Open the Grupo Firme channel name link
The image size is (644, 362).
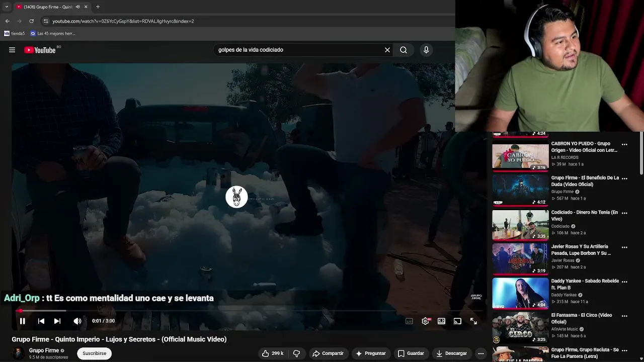click(44, 350)
